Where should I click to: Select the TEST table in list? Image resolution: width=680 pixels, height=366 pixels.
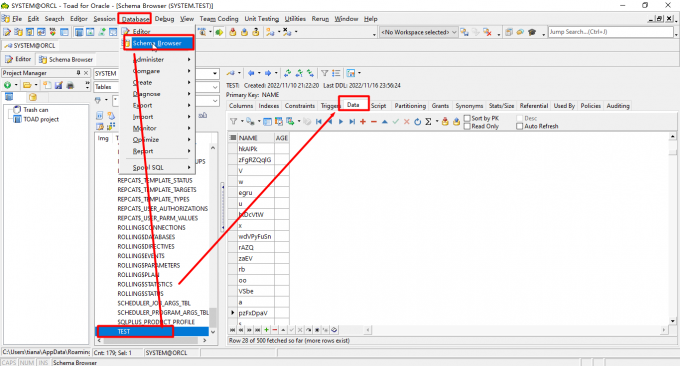point(152,331)
